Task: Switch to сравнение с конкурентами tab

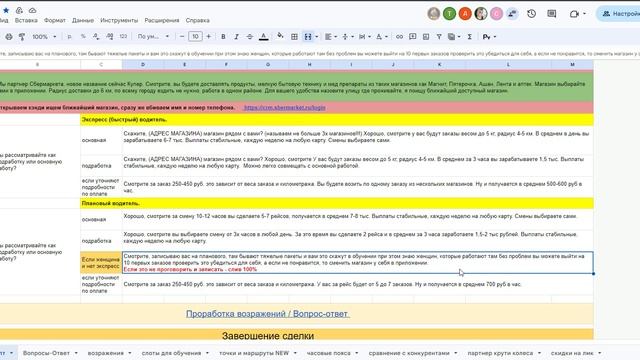Action: [x=412, y=353]
